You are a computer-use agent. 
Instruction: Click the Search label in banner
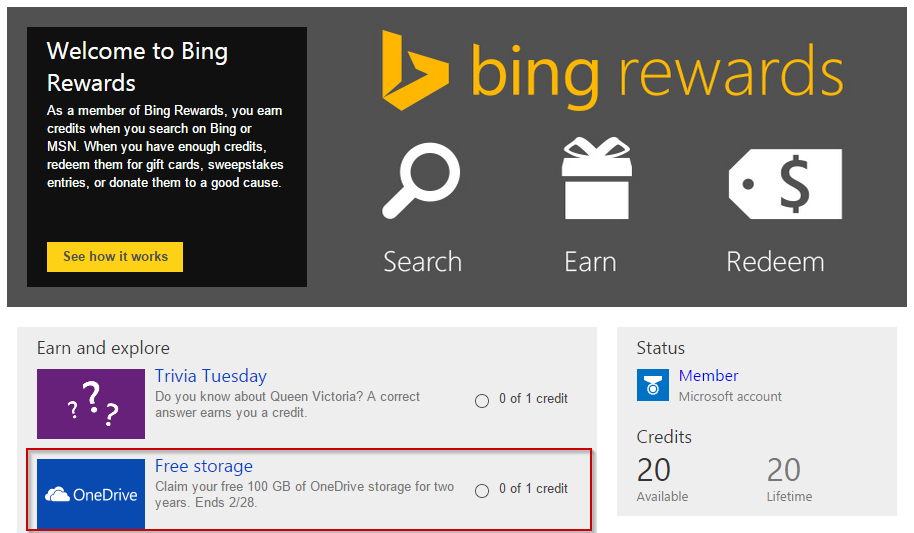[x=423, y=262]
